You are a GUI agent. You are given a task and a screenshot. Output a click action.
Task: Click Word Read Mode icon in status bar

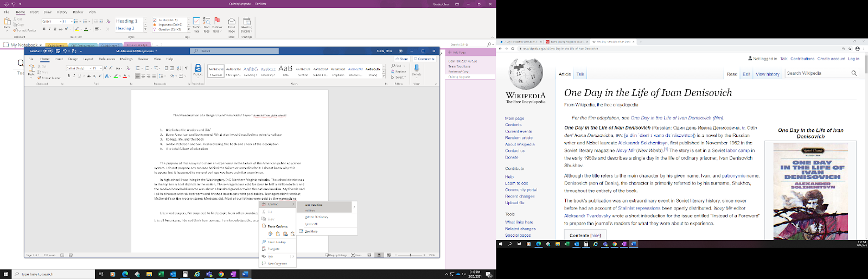(x=369, y=255)
